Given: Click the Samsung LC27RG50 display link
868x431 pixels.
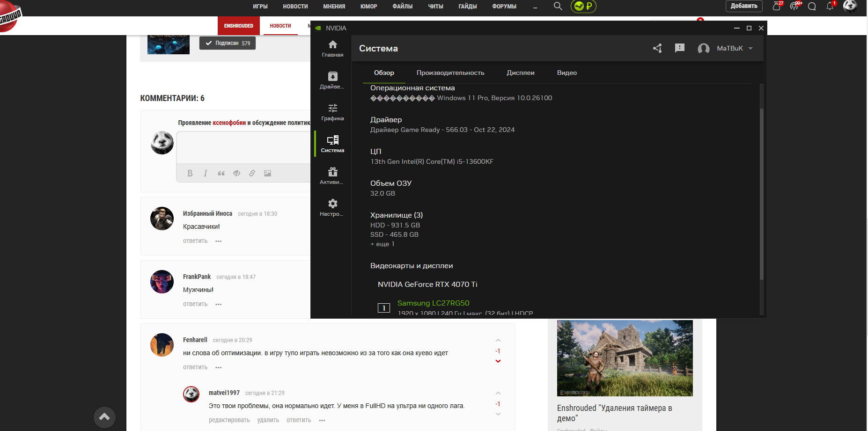Looking at the screenshot, I should (x=433, y=303).
